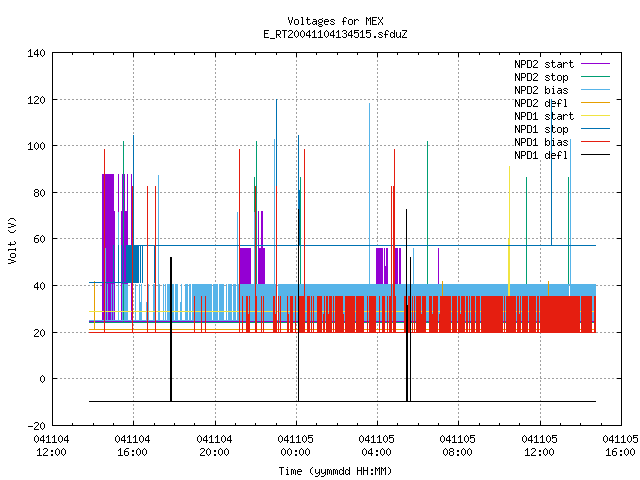Click the 'Time (yymmdd HH:MM)' x-axis label

(x=335, y=471)
